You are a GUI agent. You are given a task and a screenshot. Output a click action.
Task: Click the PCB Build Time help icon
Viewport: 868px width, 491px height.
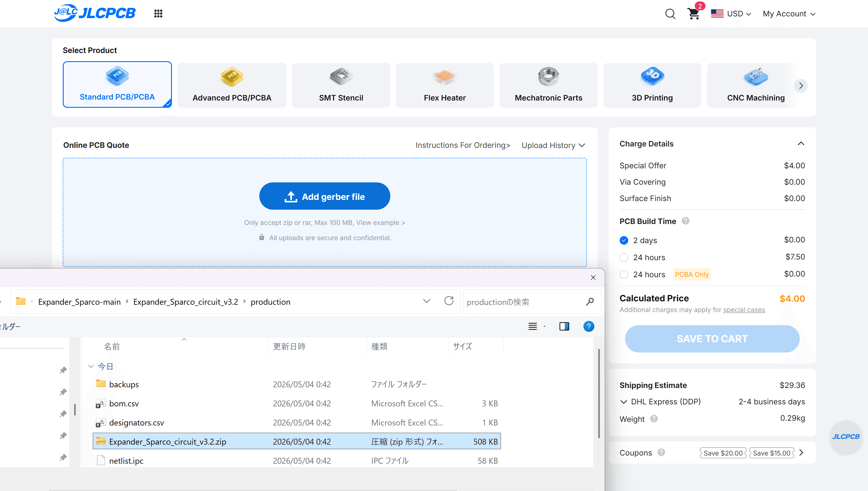pos(685,221)
